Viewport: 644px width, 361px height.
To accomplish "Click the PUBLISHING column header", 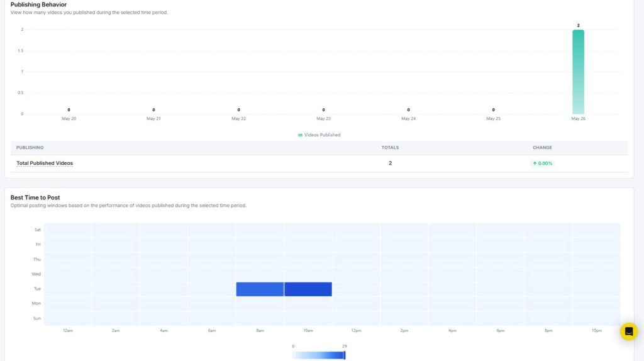I will tap(30, 147).
